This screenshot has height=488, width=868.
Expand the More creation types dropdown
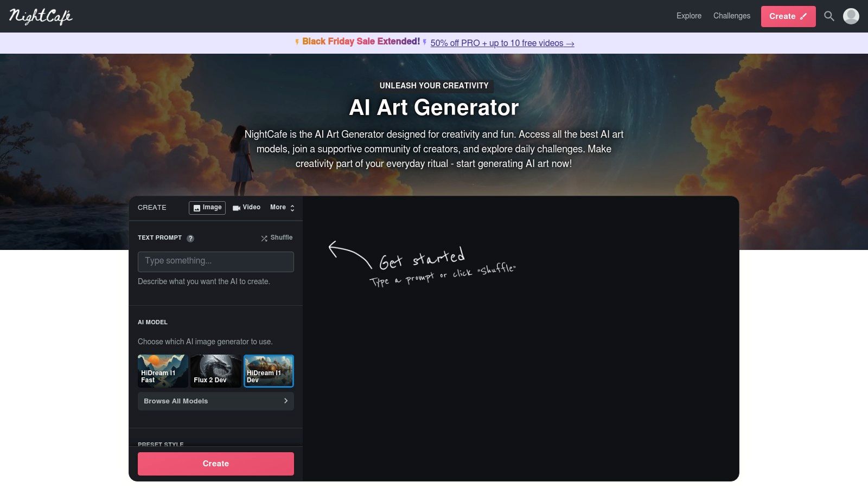[282, 208]
